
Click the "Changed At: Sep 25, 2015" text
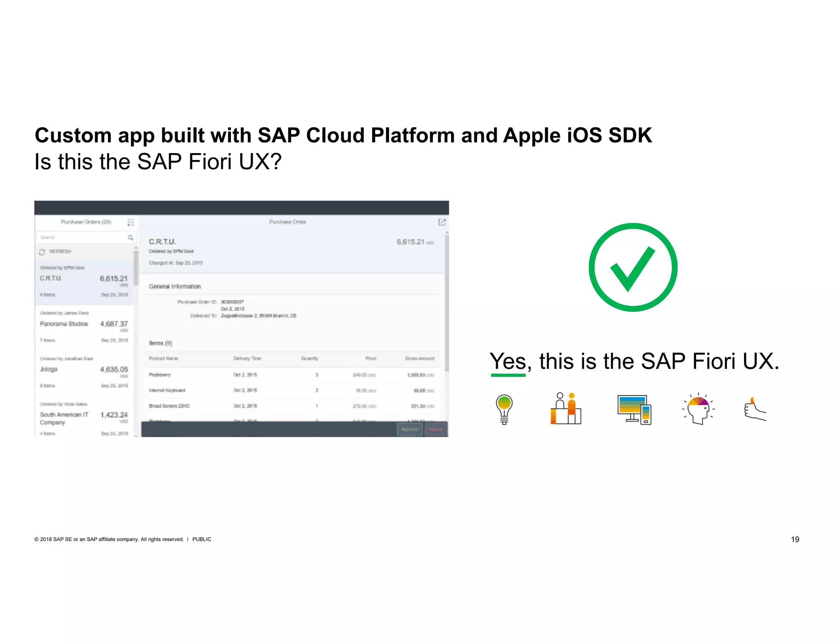tap(176, 263)
